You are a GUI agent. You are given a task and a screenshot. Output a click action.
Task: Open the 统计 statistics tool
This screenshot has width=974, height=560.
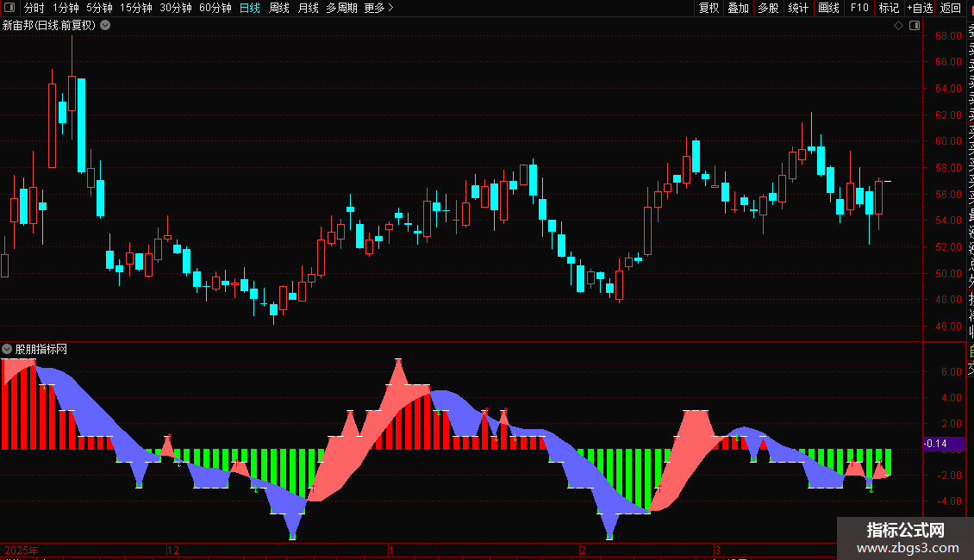point(798,8)
